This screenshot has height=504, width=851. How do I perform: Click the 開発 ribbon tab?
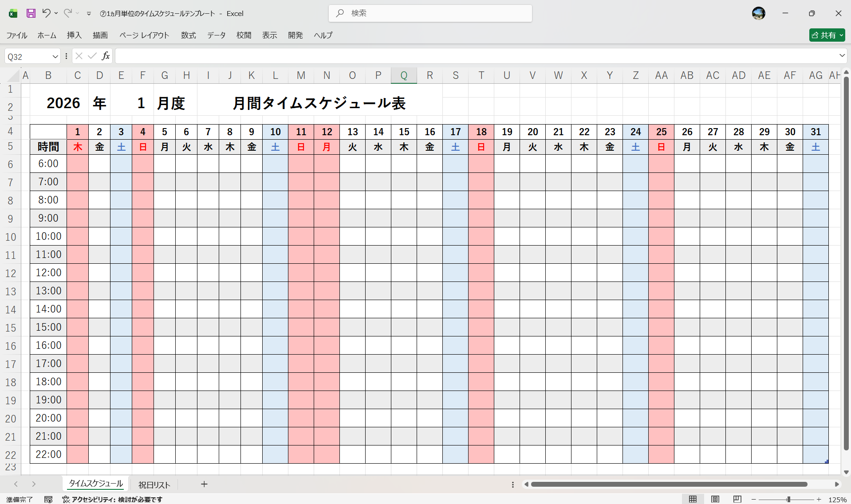[x=295, y=35]
